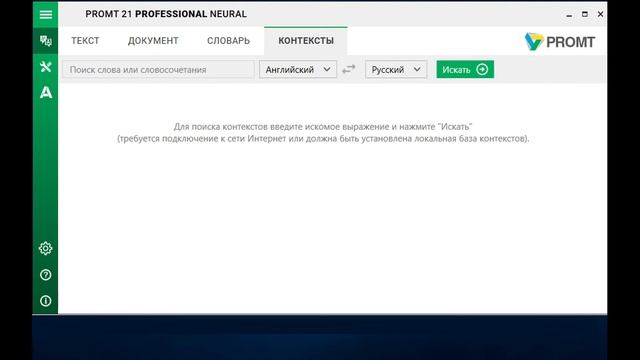
Task: Close the PROMT window
Action: coord(600,14)
